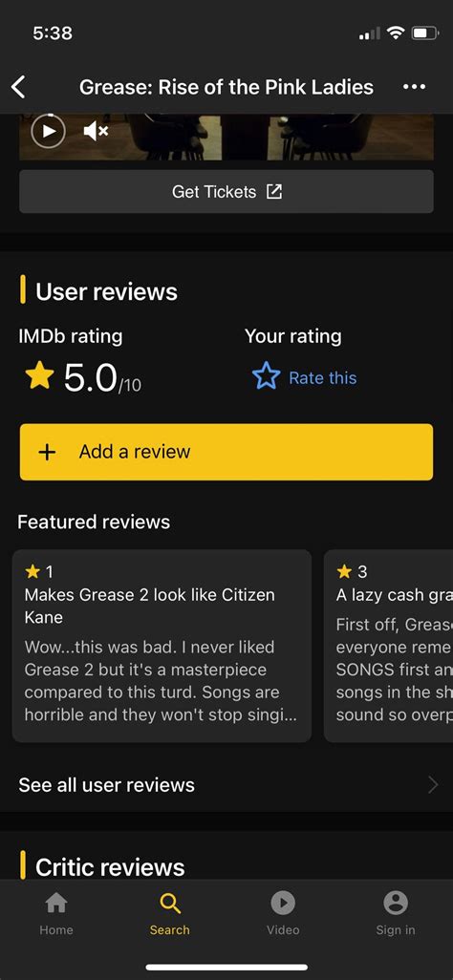The width and height of the screenshot is (453, 980).
Task: Open the See all user reviews row
Action: 226,785
